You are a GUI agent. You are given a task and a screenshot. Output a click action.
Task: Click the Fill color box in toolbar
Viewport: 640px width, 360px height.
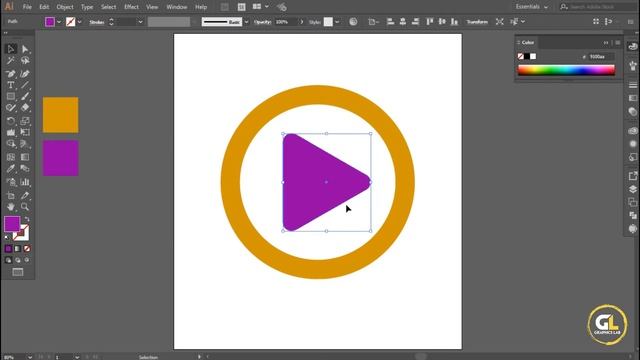click(12, 224)
